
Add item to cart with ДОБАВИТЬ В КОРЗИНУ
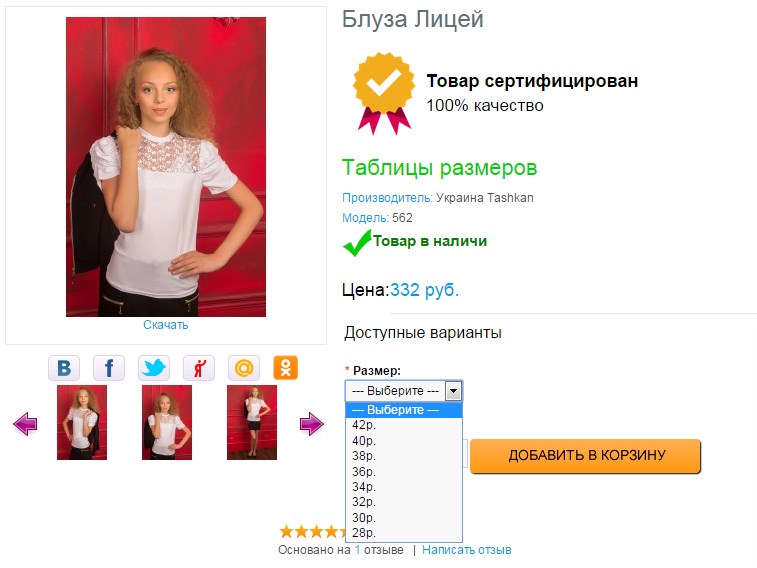pyautogui.click(x=586, y=456)
